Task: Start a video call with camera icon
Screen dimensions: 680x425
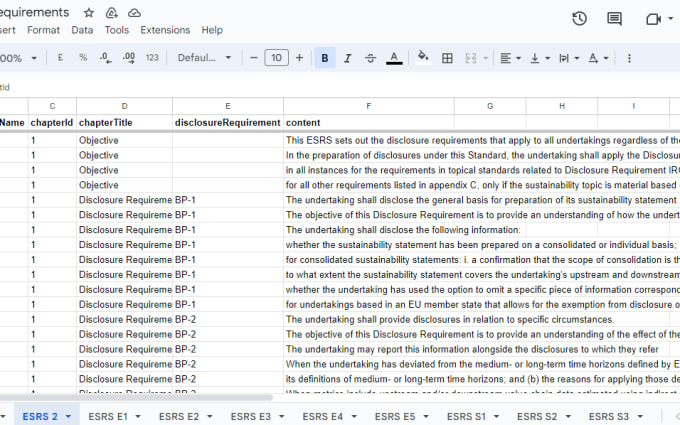Action: (x=653, y=19)
